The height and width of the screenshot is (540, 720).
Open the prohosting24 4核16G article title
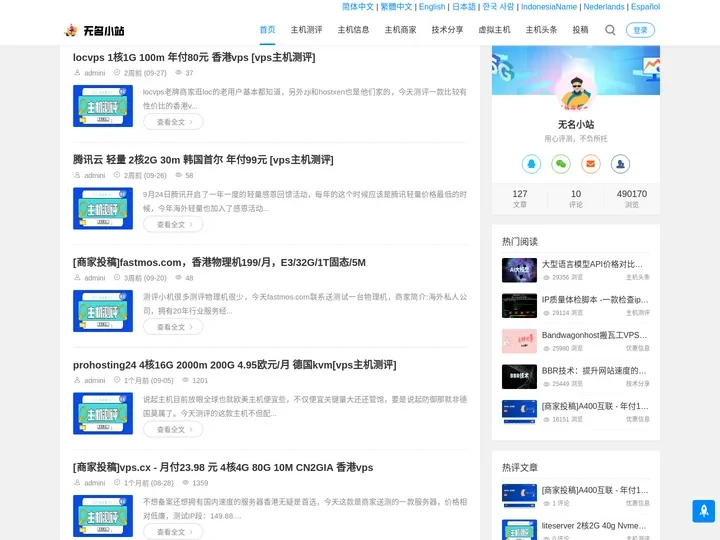pyautogui.click(x=234, y=365)
